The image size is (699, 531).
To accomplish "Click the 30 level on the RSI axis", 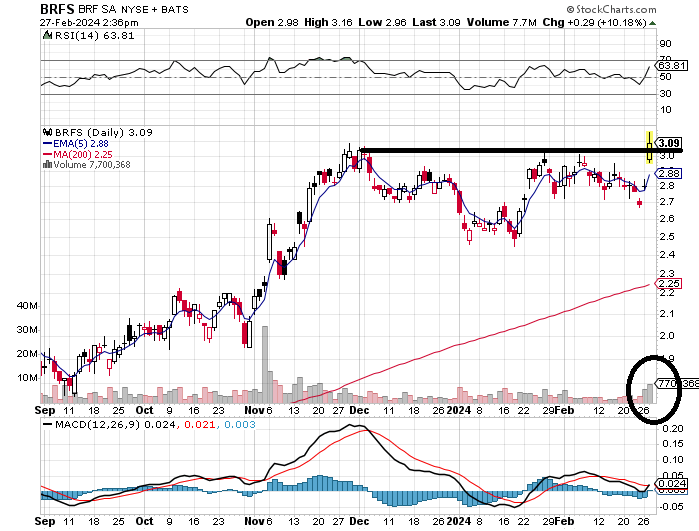I will (665, 94).
